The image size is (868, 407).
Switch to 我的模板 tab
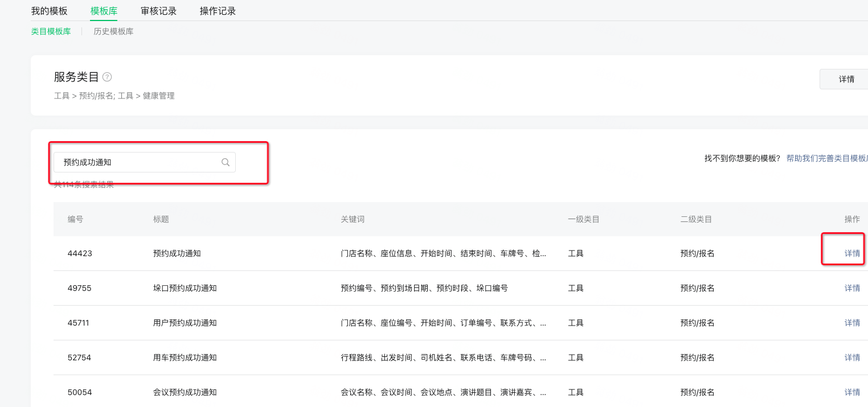pos(49,11)
